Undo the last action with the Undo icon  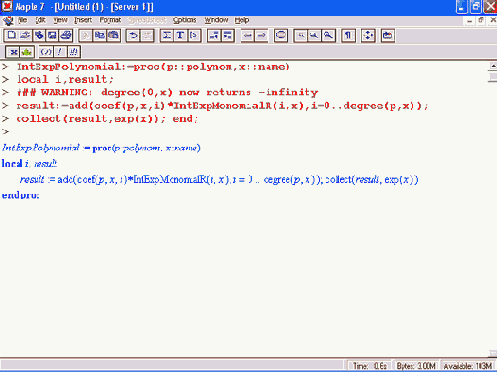coord(133,35)
